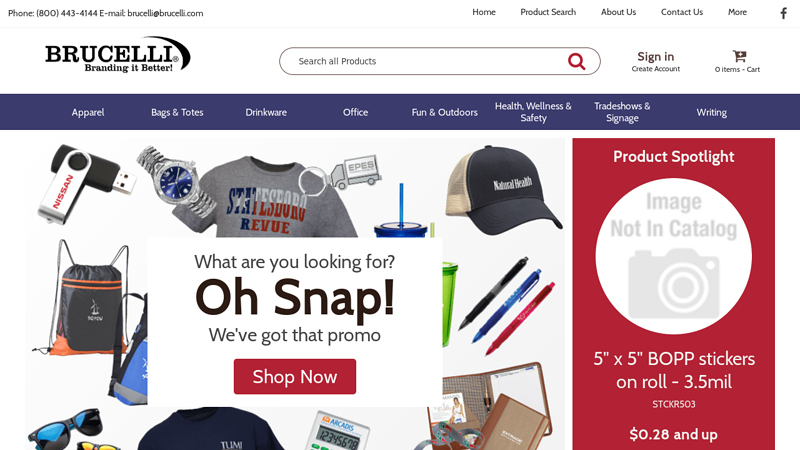Open the Facebook page icon
Screen dimensions: 800x450
[x=784, y=13]
